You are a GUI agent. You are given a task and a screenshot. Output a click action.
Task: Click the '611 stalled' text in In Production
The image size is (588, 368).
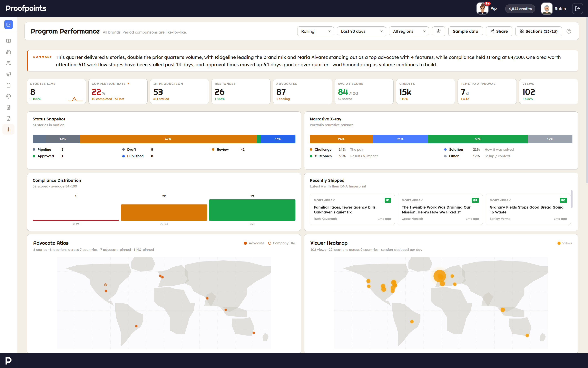pos(161,99)
